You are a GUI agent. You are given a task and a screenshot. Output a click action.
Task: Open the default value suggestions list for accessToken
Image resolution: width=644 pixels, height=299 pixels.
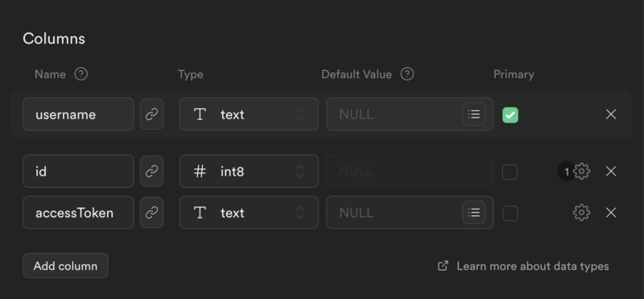click(x=474, y=212)
